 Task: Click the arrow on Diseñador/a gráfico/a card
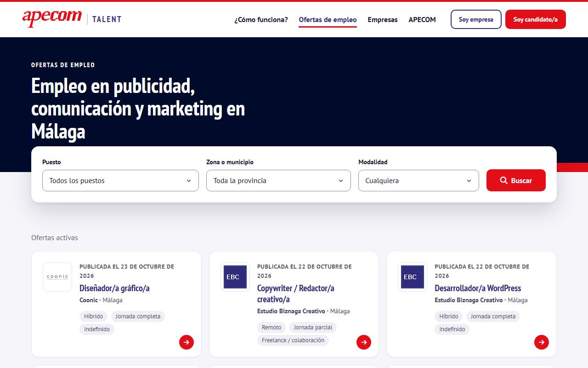(187, 342)
